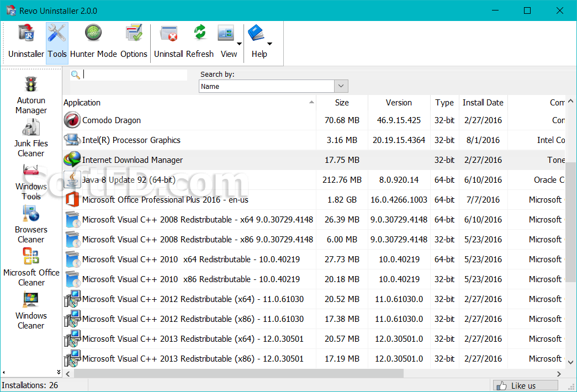
Task: Click the 1.82 GB size cell
Action: tap(342, 200)
